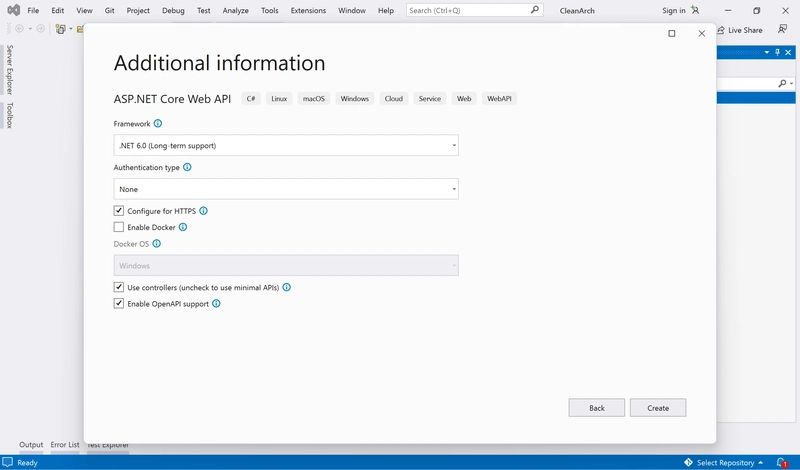Open the Authentication type dropdown
Viewport: 800px width, 470px height.
pyautogui.click(x=286, y=189)
